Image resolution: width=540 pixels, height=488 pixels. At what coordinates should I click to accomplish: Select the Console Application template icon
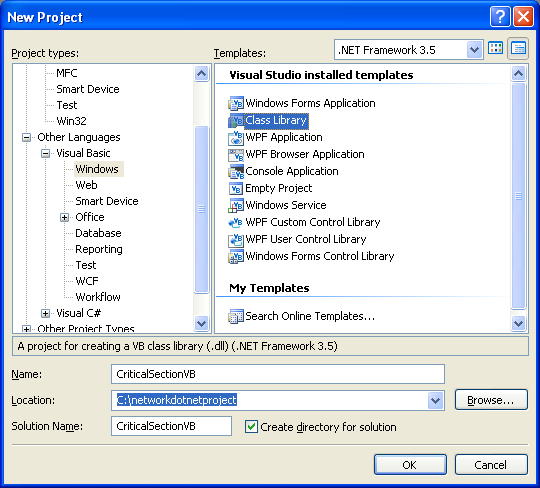click(x=236, y=171)
